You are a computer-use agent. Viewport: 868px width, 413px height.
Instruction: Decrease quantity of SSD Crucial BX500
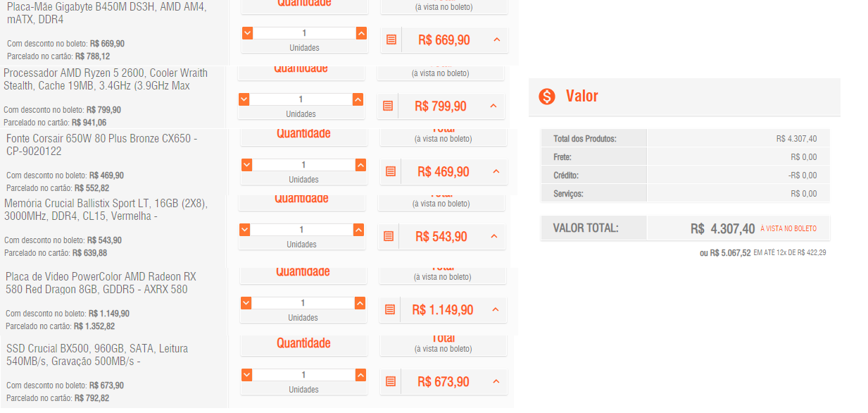tap(247, 375)
